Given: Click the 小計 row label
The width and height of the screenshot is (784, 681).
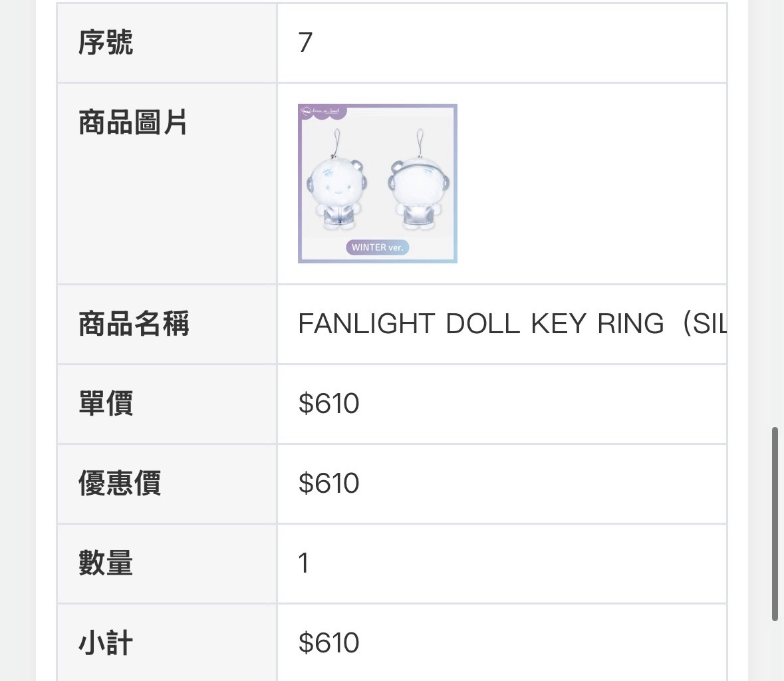Looking at the screenshot, I should click(106, 643).
